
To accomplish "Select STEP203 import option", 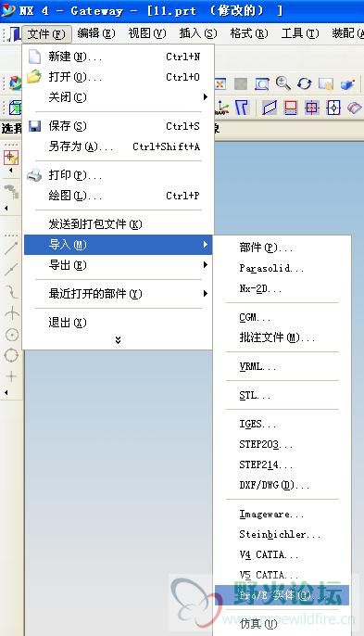I will tap(282, 445).
